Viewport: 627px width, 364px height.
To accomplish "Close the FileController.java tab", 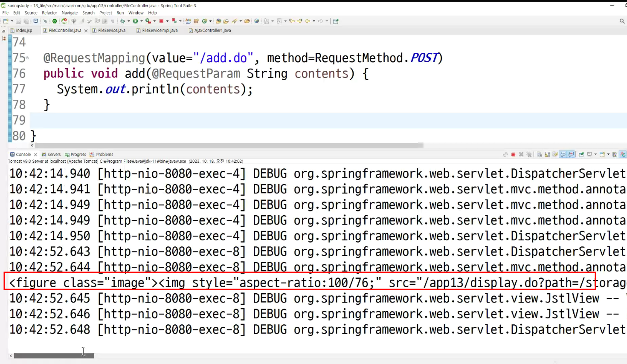I will click(x=86, y=31).
